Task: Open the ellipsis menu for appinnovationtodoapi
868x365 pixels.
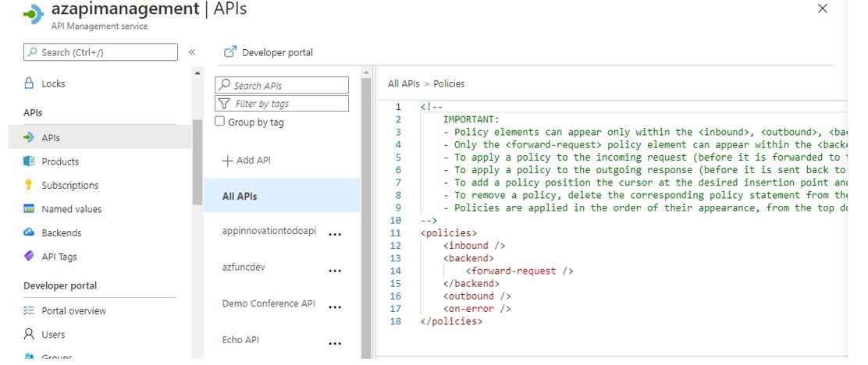Action: pos(334,234)
